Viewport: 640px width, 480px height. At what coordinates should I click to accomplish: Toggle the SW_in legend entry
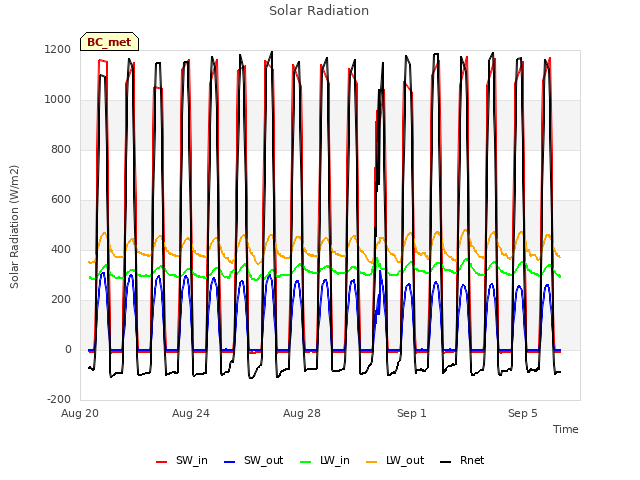click(182, 461)
